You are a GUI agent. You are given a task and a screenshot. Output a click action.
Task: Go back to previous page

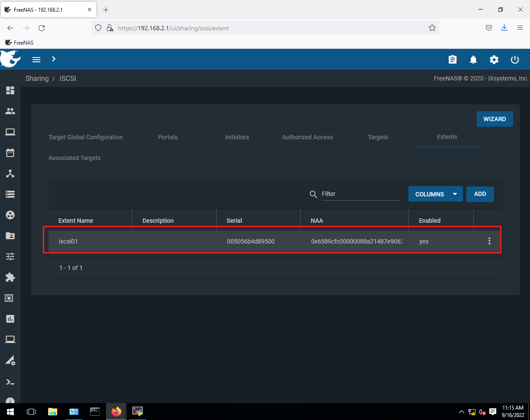click(10, 28)
